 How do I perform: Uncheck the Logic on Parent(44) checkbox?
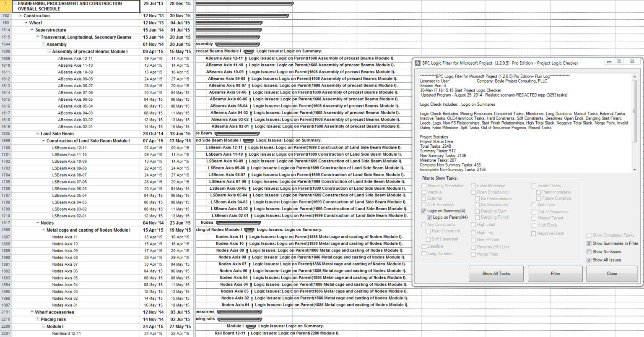[x=428, y=217]
